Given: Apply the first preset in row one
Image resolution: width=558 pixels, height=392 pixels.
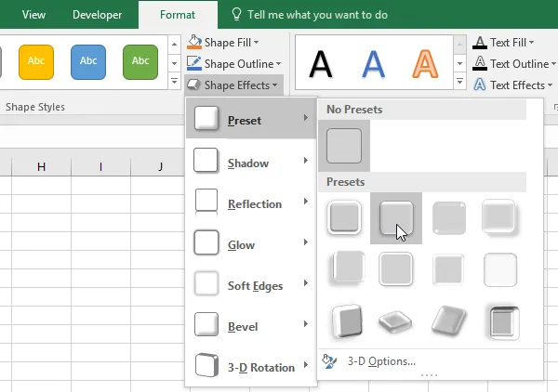Looking at the screenshot, I should coord(344,217).
